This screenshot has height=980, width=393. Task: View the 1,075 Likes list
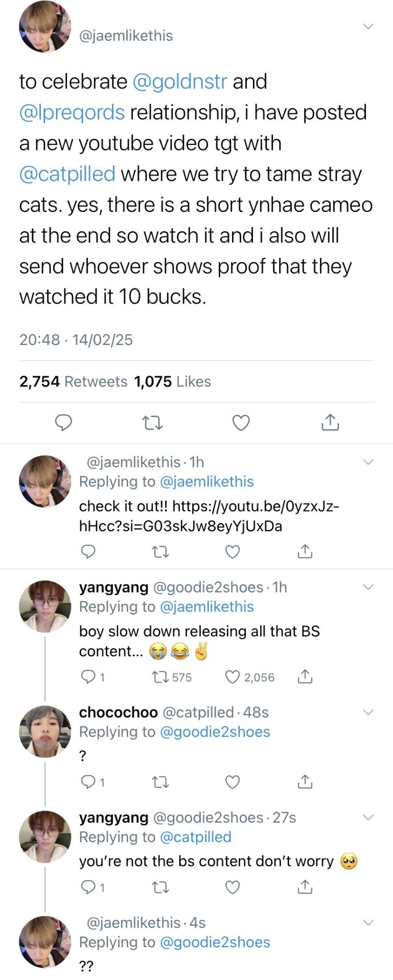pyautogui.click(x=172, y=381)
